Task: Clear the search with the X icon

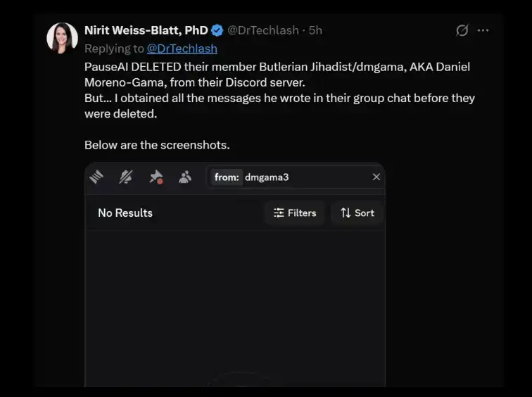Action: click(376, 177)
